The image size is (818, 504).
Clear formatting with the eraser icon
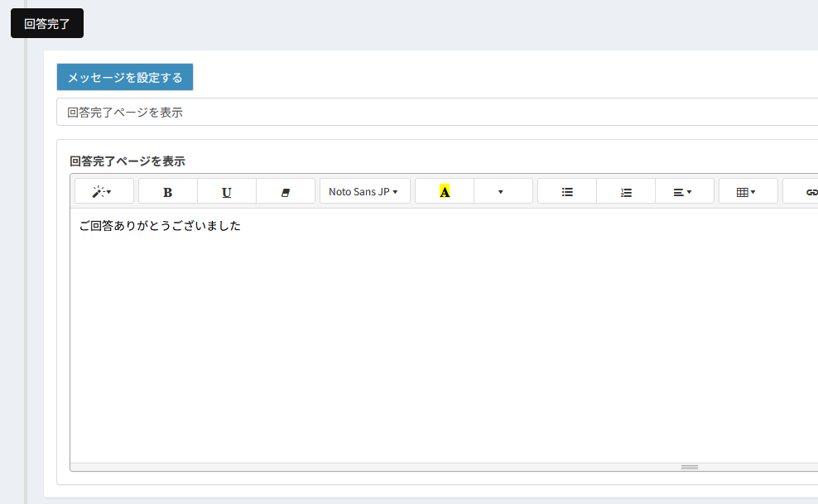click(x=286, y=192)
